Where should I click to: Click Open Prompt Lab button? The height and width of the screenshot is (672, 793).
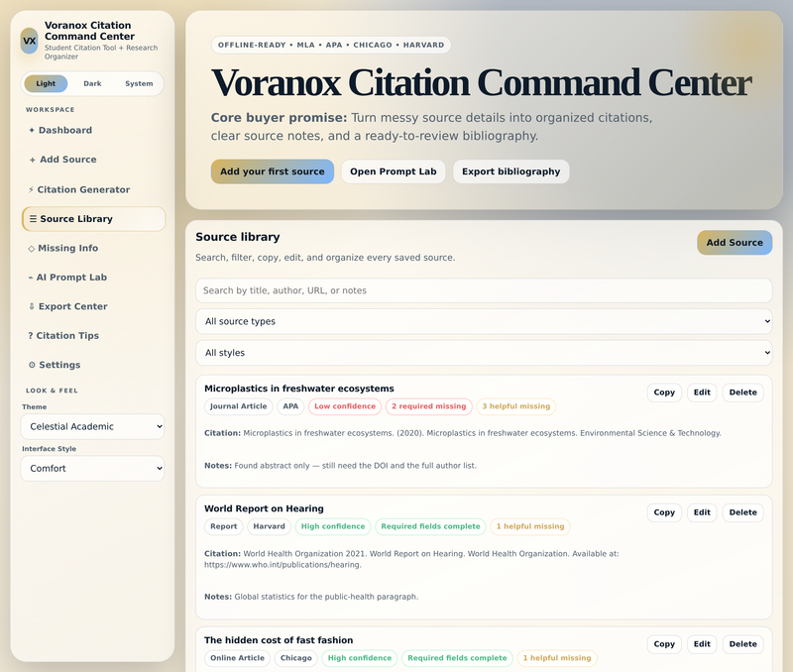click(x=393, y=171)
